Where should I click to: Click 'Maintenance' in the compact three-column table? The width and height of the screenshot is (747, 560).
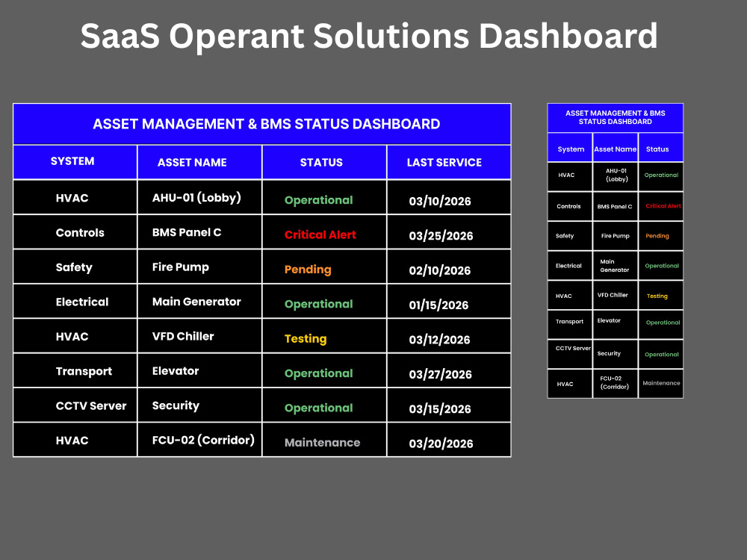[x=661, y=383]
